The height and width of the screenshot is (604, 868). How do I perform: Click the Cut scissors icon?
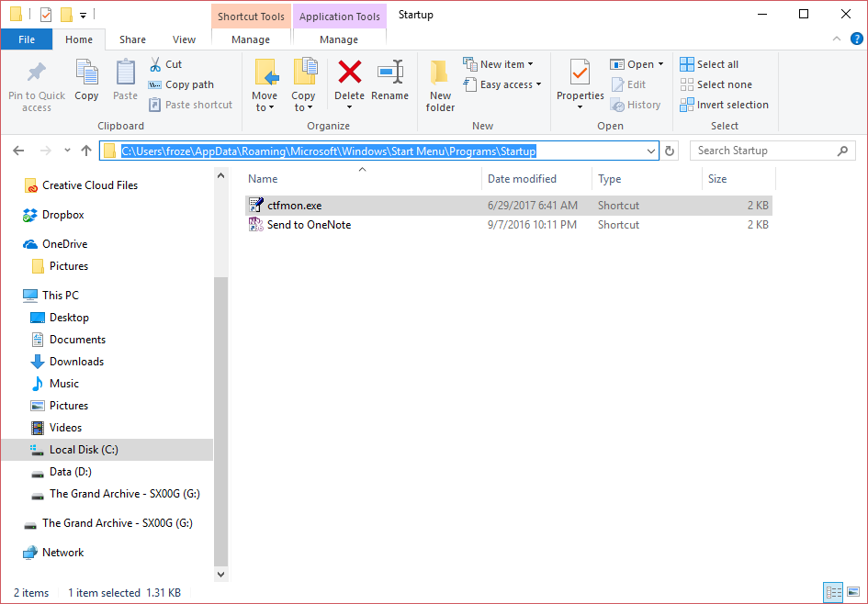(x=155, y=64)
